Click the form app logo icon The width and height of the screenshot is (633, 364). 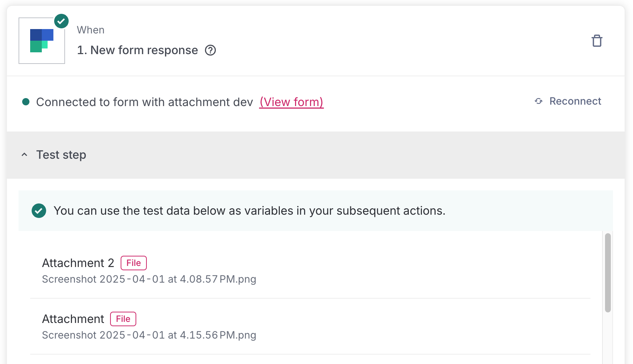click(42, 41)
